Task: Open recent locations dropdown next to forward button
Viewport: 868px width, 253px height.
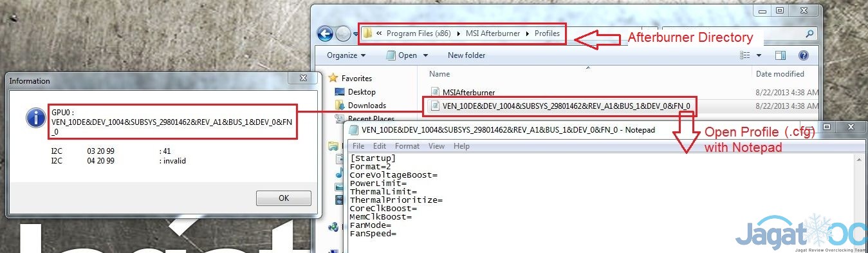Action: tap(356, 34)
